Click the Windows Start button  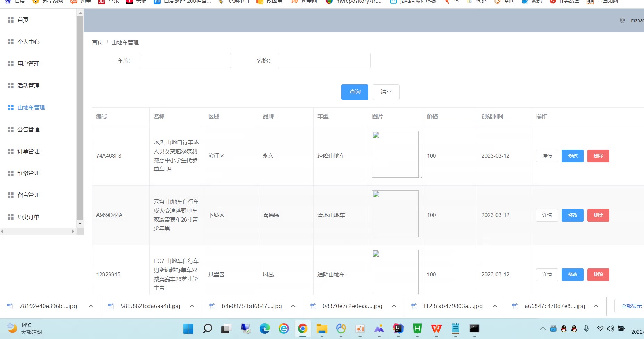click(188, 329)
